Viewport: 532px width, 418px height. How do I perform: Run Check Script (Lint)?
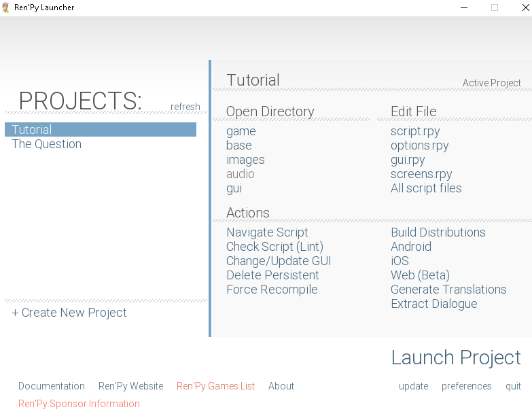click(274, 247)
